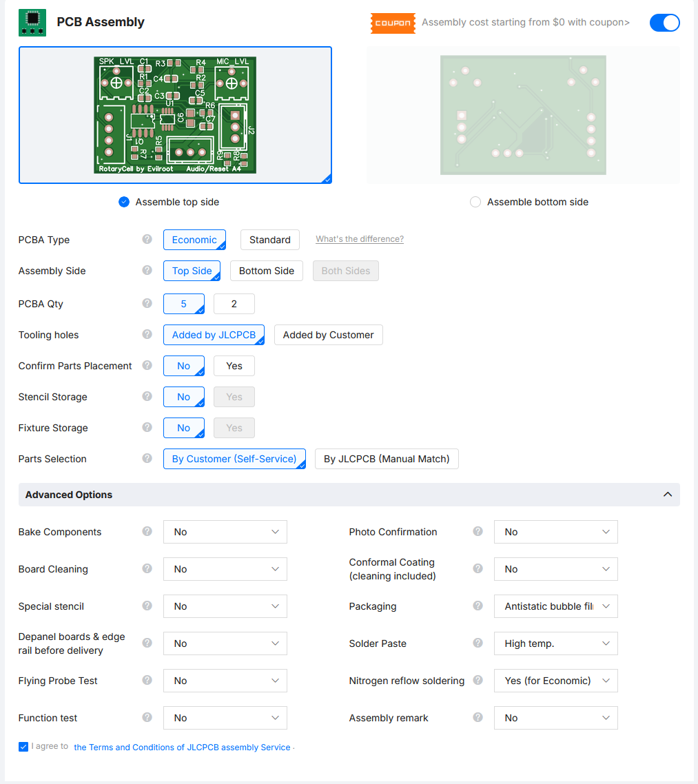Open Function test dropdown
This screenshot has height=784, width=698.
pyautogui.click(x=225, y=718)
